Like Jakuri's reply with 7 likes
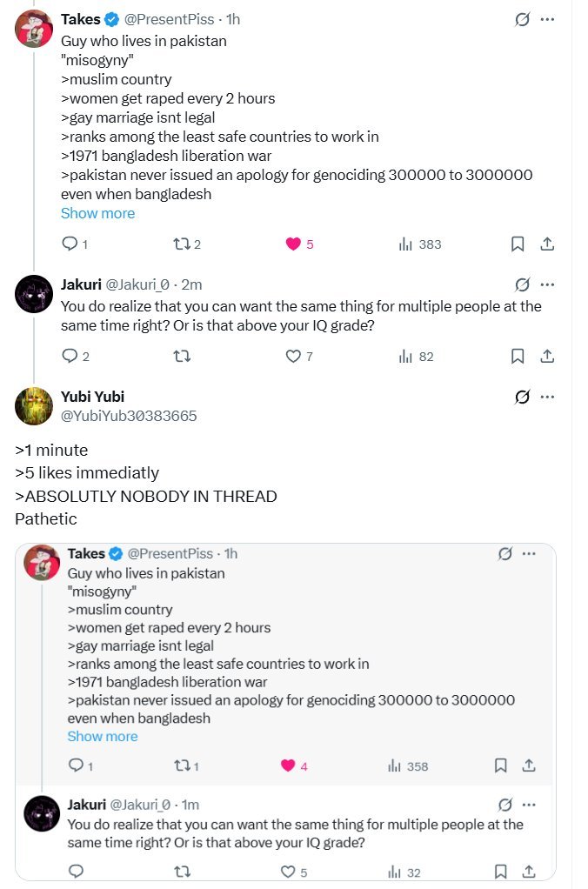This screenshot has width=588, height=889. click(x=293, y=356)
